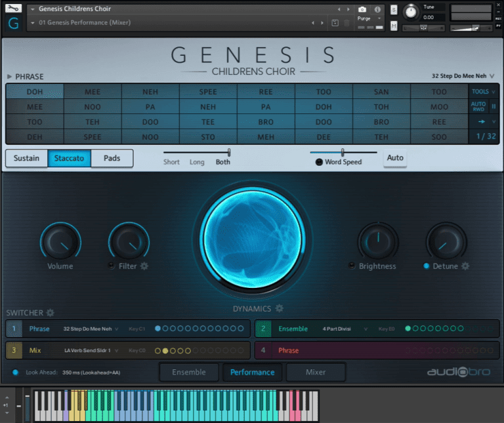Switch to the Mixer tab
The height and width of the screenshot is (423, 504).
click(316, 372)
